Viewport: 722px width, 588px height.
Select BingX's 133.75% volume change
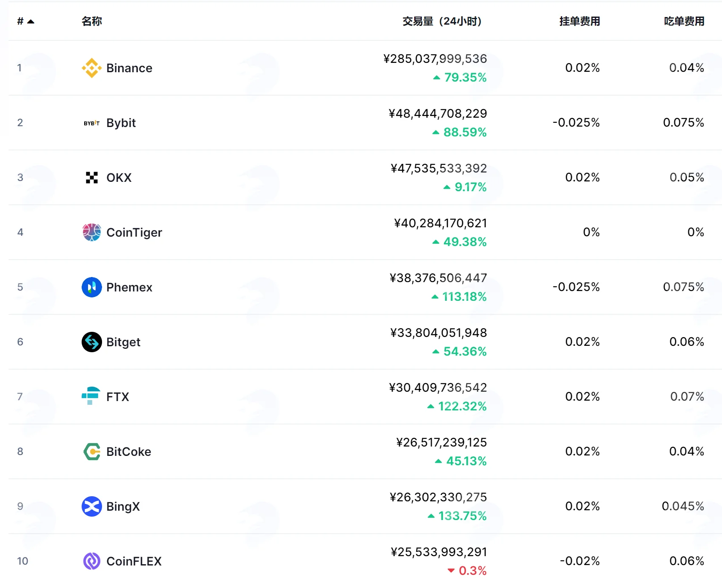coord(462,516)
